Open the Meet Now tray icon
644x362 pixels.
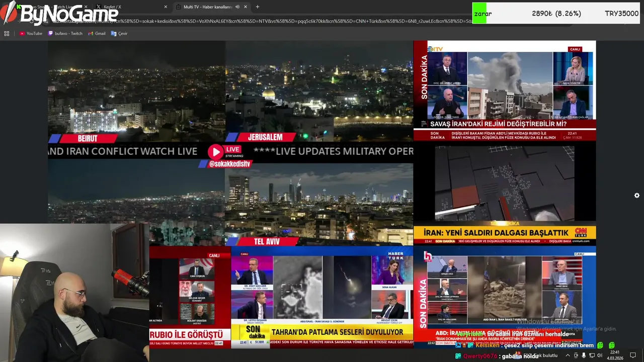coord(576,355)
